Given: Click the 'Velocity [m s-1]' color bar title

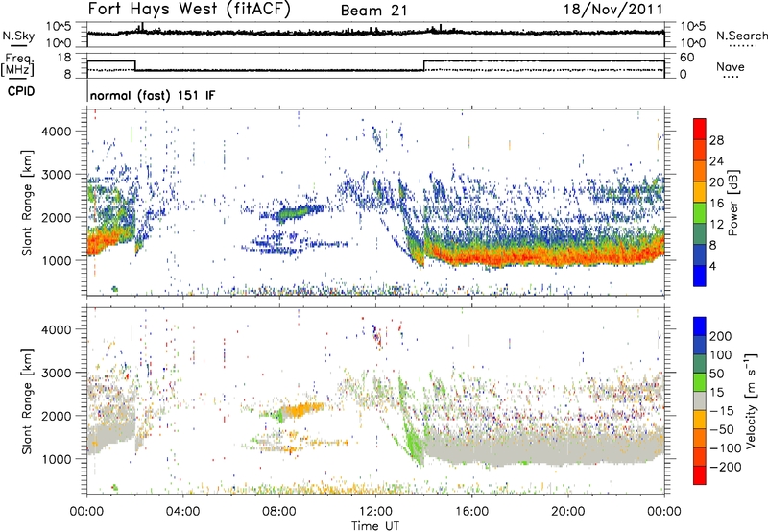Looking at the screenshot, I should [751, 400].
